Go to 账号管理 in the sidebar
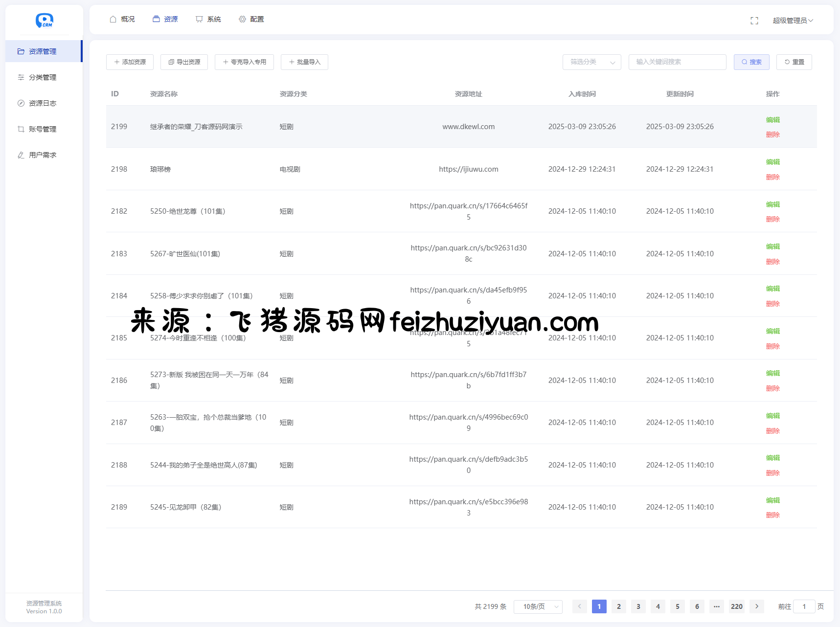This screenshot has height=627, width=840. [x=43, y=129]
